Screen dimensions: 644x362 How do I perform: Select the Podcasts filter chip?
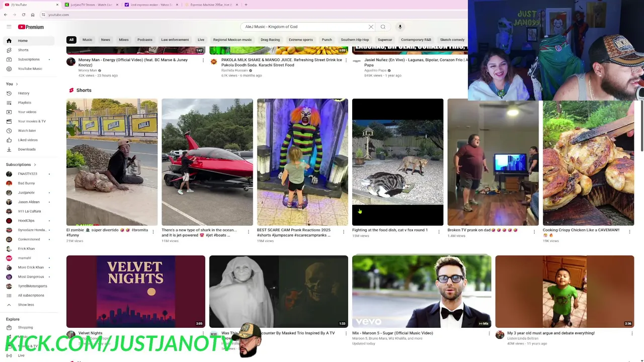click(144, 40)
